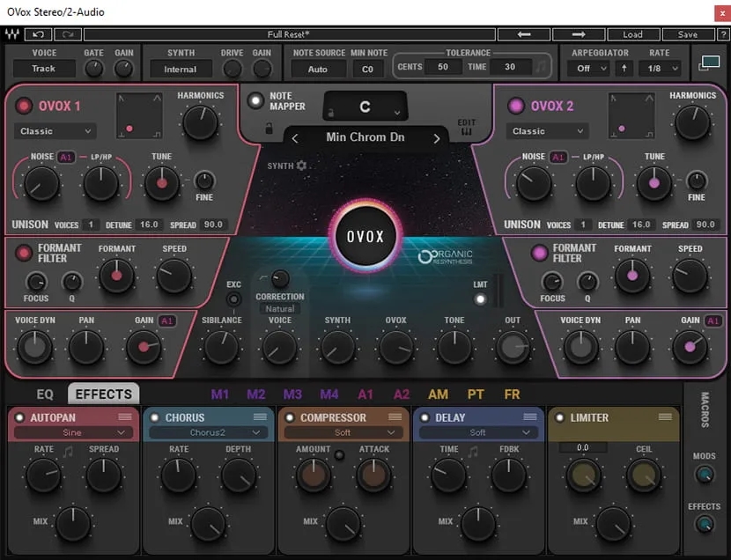Image resolution: width=731 pixels, height=560 pixels.
Task: Select the PT modulator tab
Action: (475, 394)
